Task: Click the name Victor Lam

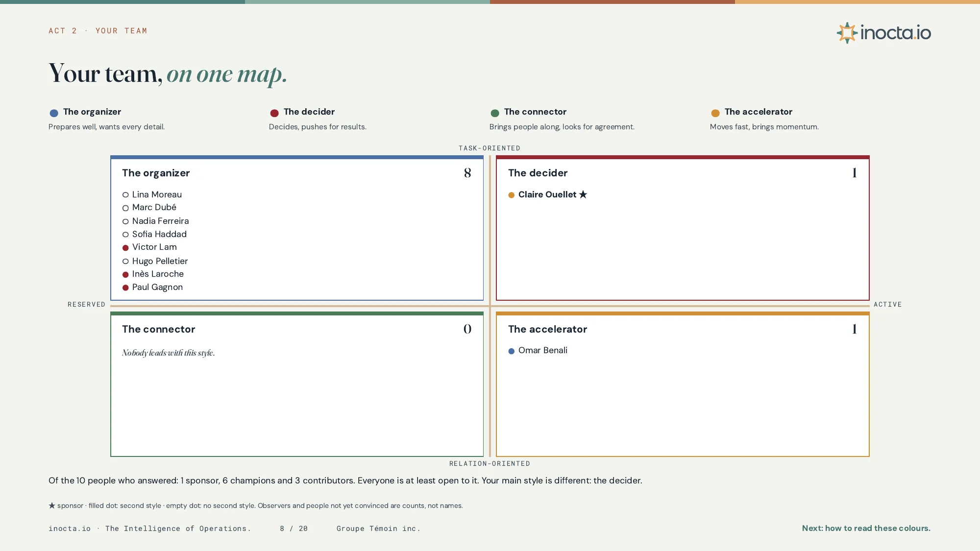Action: pos(154,247)
